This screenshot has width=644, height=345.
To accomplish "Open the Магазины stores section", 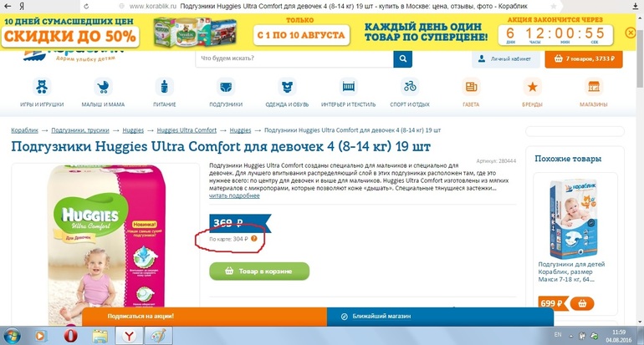I will pos(594,87).
